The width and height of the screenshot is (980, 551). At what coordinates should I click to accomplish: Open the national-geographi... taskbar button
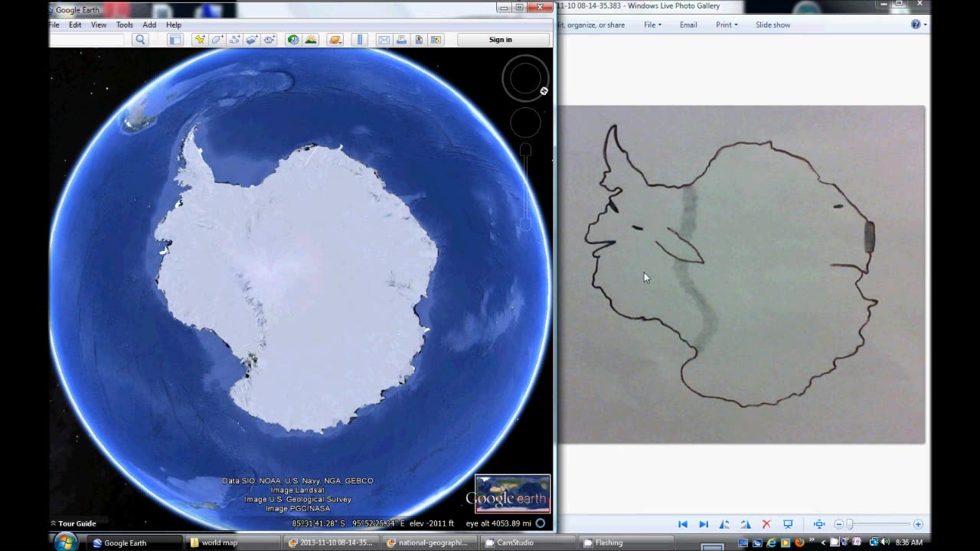(x=431, y=543)
